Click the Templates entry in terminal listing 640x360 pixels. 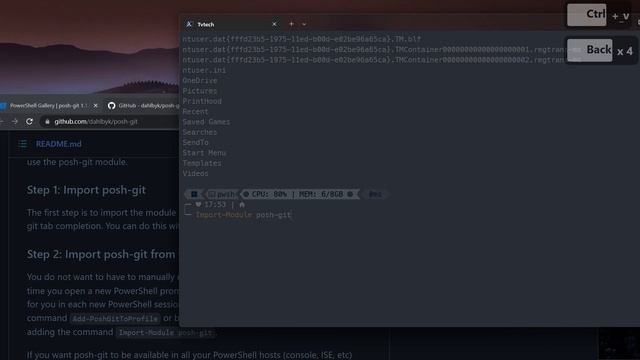pyautogui.click(x=202, y=163)
